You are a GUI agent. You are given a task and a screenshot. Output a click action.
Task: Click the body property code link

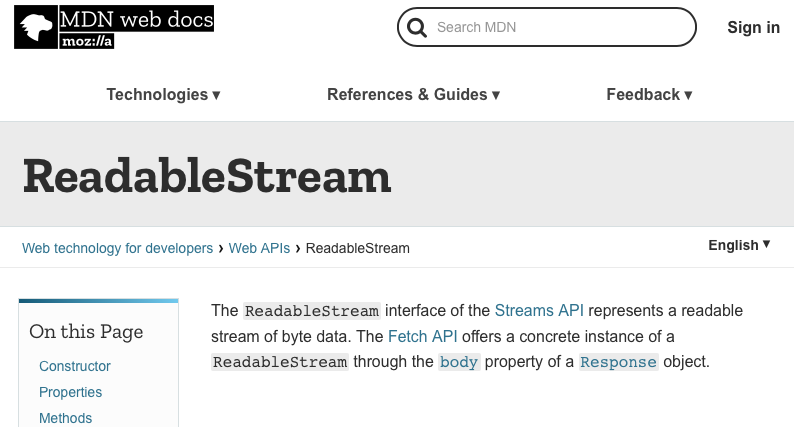[459, 362]
